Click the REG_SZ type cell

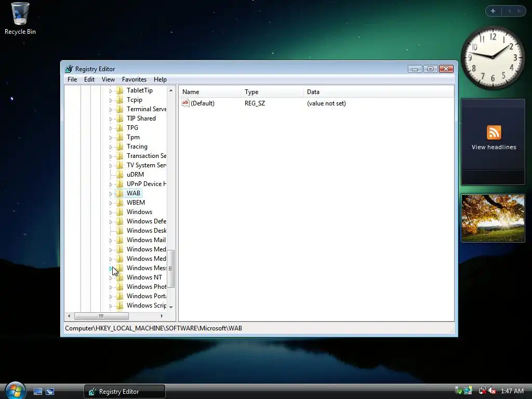[255, 103]
